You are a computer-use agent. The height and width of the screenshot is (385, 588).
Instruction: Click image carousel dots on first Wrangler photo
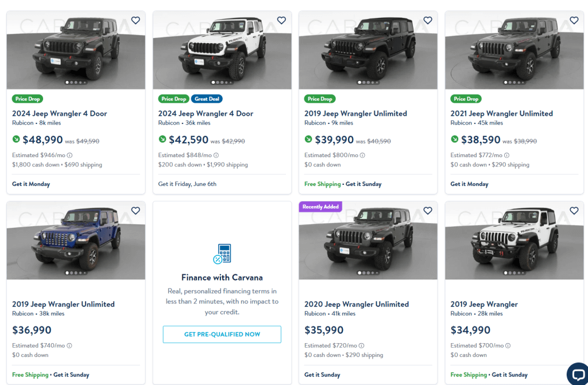pos(76,83)
